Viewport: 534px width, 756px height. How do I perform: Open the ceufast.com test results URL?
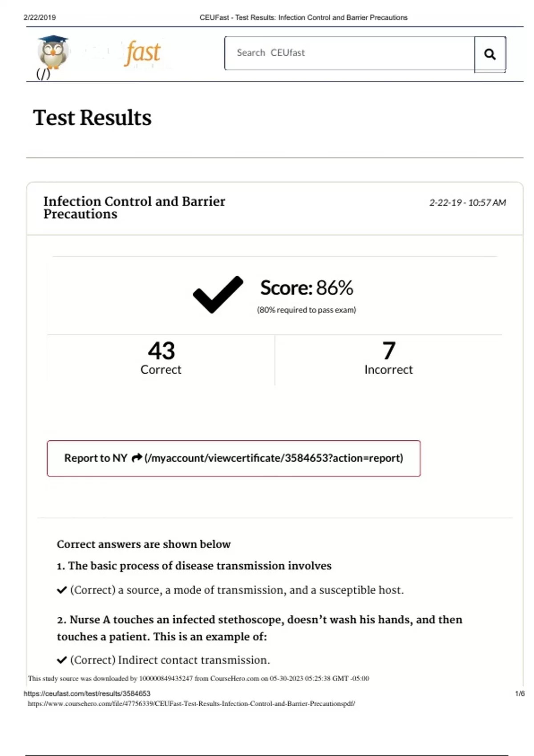click(87, 693)
